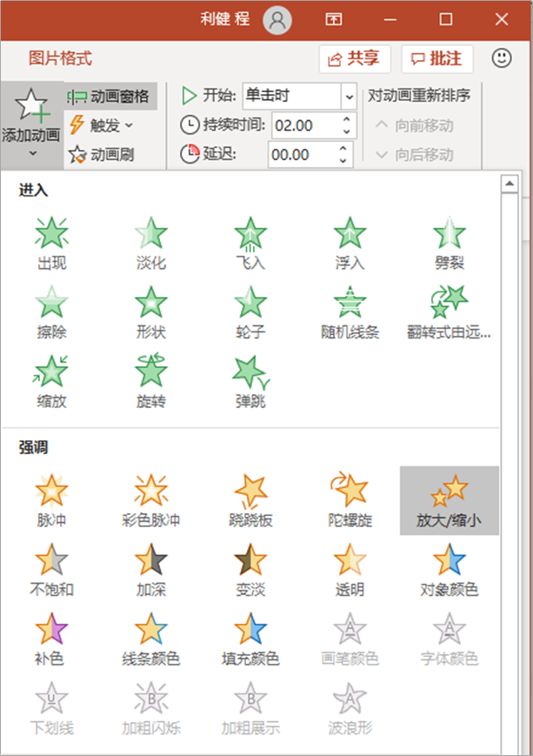Apply the 旋转 entrance effect
Viewport: 533px width, 756px height.
tap(150, 382)
